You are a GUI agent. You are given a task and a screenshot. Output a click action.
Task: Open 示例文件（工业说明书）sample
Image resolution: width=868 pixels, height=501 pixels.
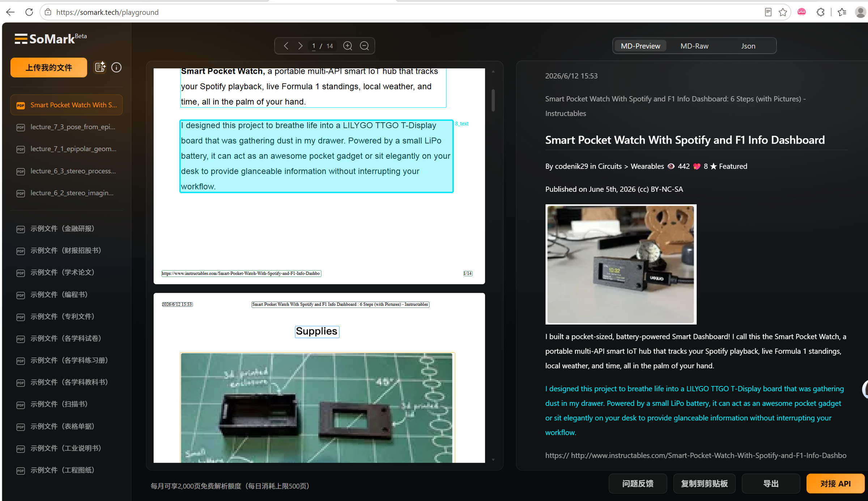click(67, 448)
